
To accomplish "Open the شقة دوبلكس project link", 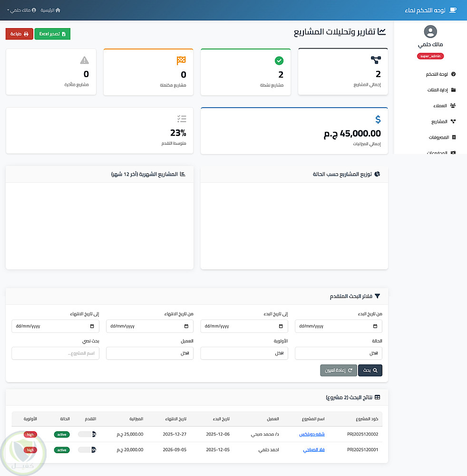I will point(312,435).
